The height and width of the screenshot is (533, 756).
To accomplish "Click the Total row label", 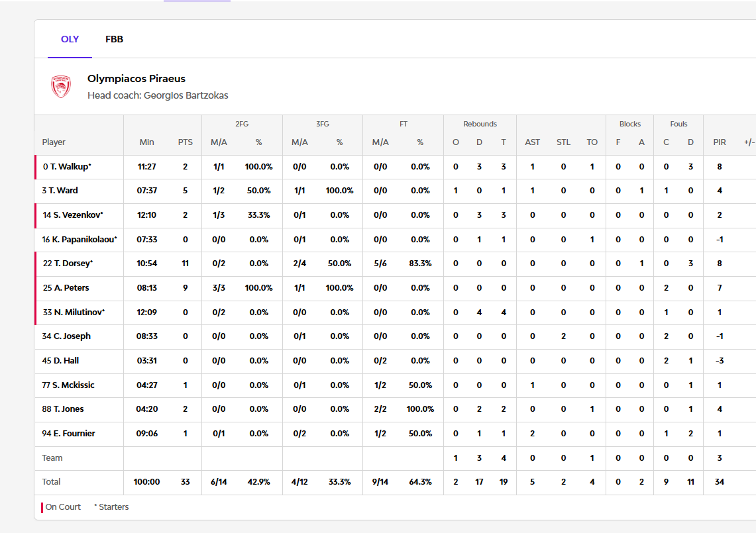I will click(x=51, y=481).
